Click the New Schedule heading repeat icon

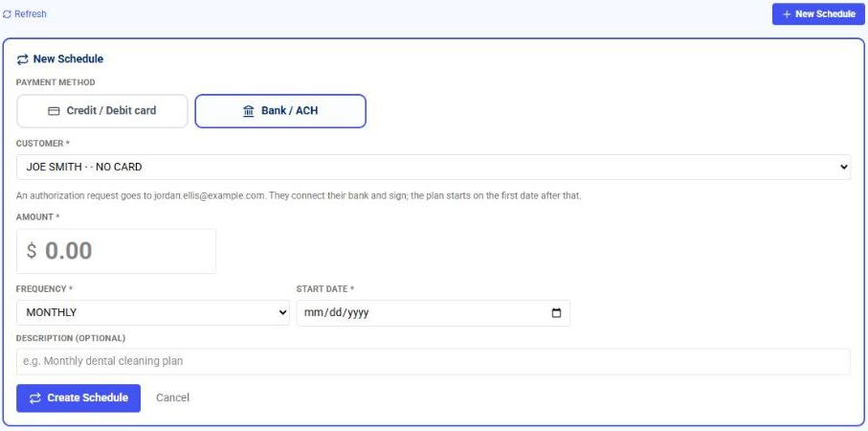point(23,59)
